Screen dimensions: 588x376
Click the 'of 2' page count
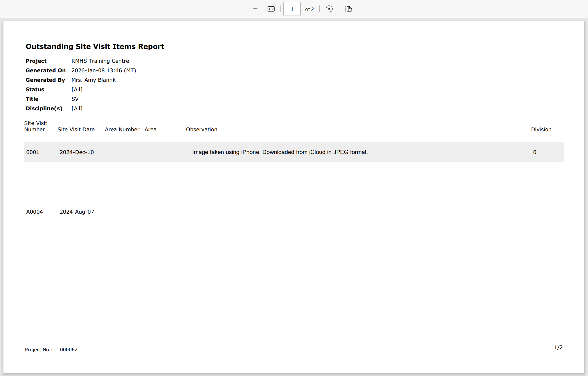pyautogui.click(x=309, y=9)
